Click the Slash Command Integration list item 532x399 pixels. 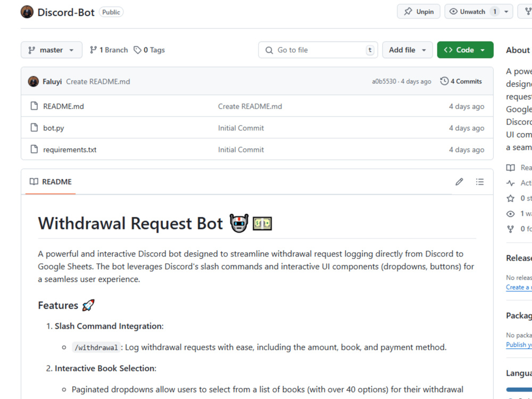click(x=109, y=326)
